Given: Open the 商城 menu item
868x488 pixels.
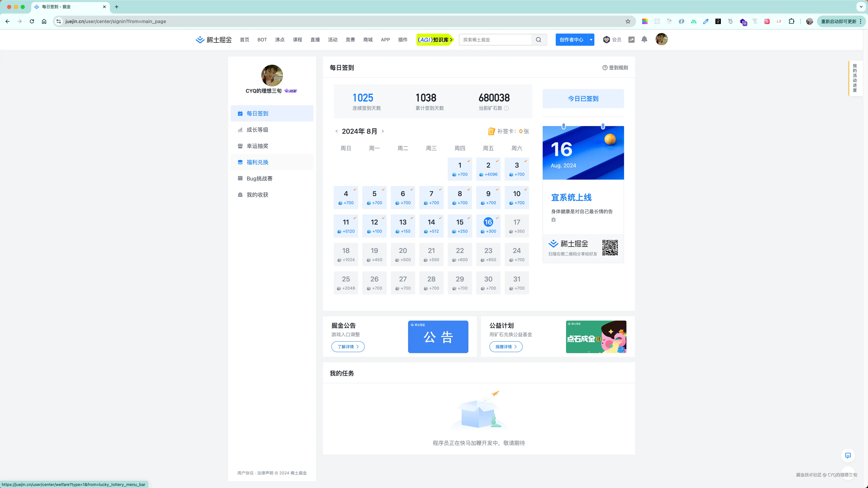Looking at the screenshot, I should [x=368, y=39].
